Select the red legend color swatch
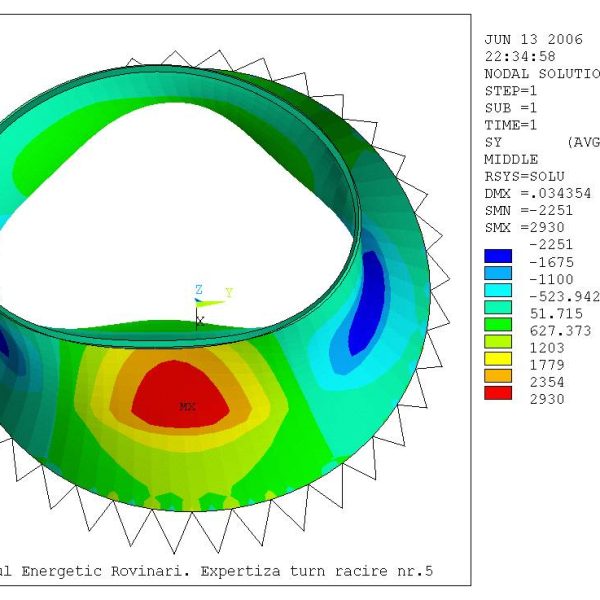The width and height of the screenshot is (600, 600). coord(497,393)
